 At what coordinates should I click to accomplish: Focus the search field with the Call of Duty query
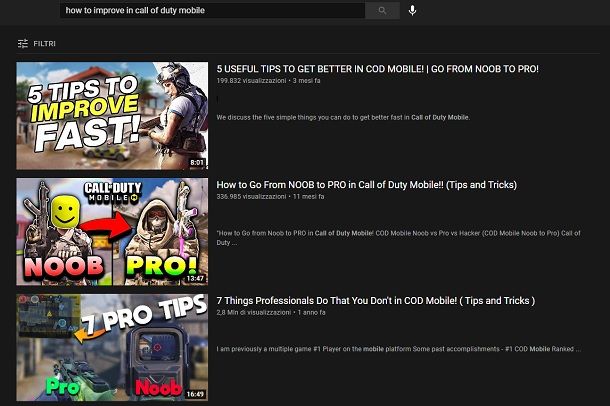(x=212, y=10)
